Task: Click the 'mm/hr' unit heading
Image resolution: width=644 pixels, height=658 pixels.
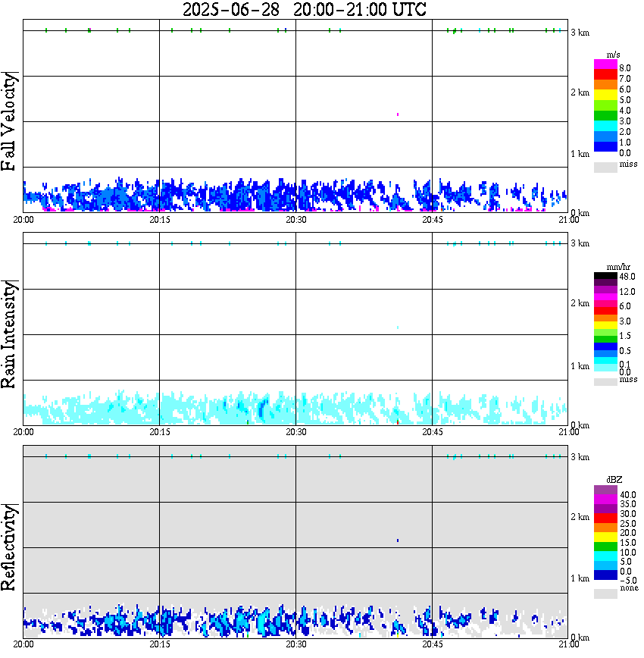Action: point(618,267)
